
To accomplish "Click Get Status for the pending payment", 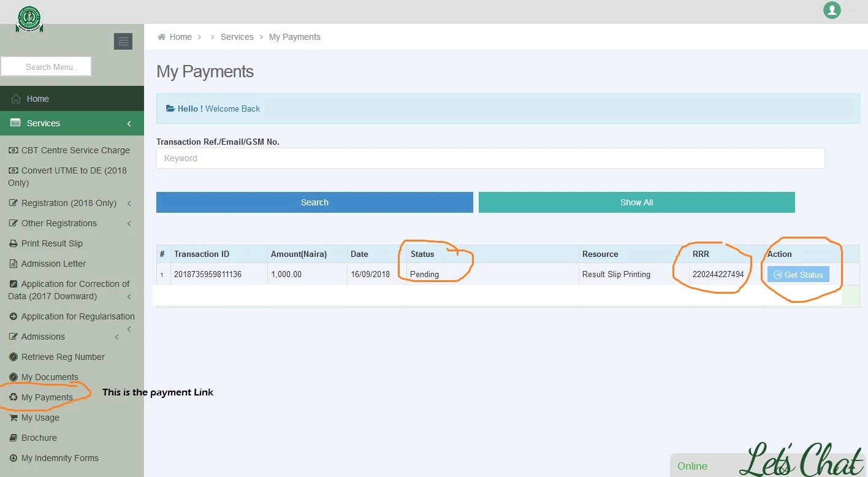I will tap(798, 275).
